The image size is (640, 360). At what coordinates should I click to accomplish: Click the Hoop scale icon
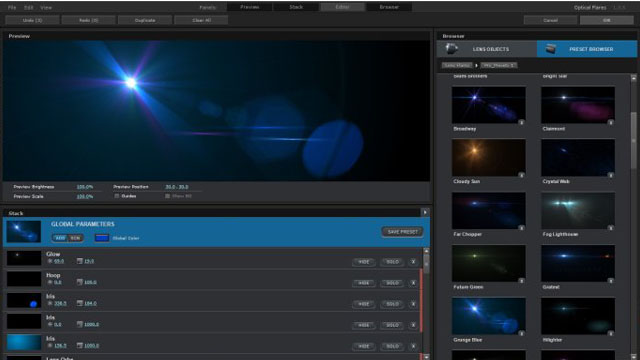pos(80,282)
